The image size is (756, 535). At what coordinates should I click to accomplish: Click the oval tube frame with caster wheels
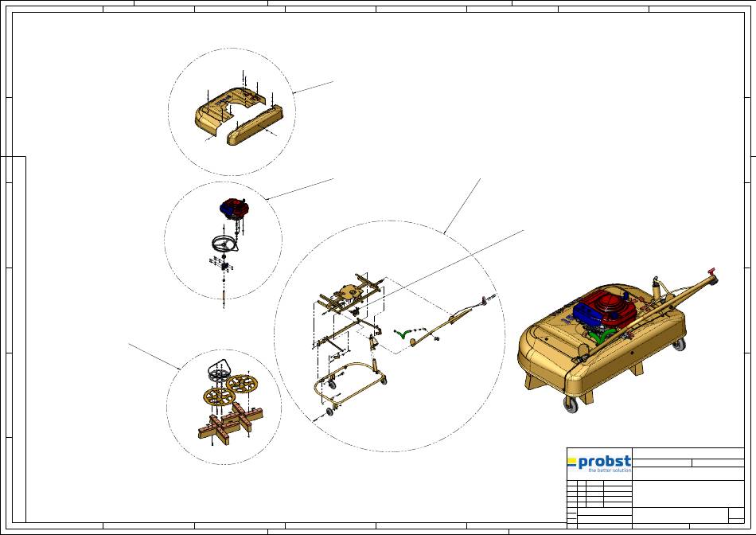[x=349, y=386]
